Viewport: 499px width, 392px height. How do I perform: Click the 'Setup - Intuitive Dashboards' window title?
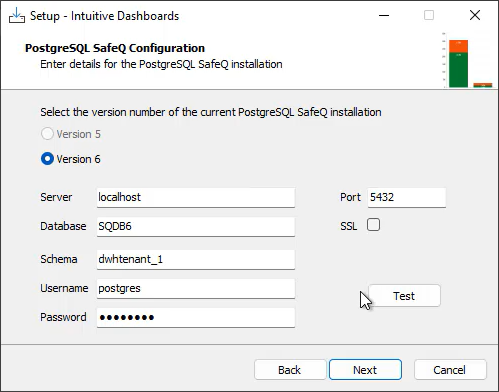(105, 16)
